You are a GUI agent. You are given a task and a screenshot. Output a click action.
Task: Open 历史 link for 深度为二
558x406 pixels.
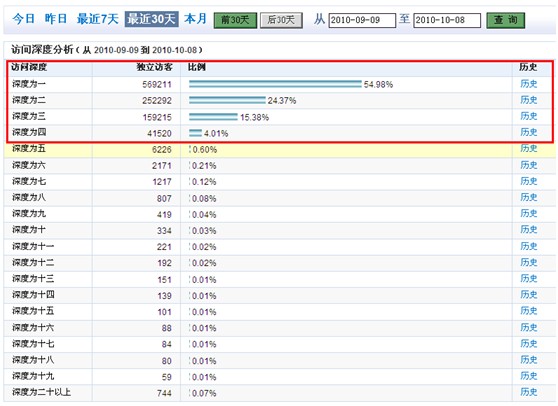528,100
